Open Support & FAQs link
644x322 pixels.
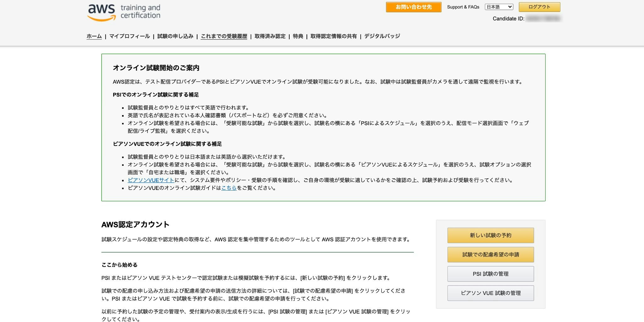click(x=463, y=7)
